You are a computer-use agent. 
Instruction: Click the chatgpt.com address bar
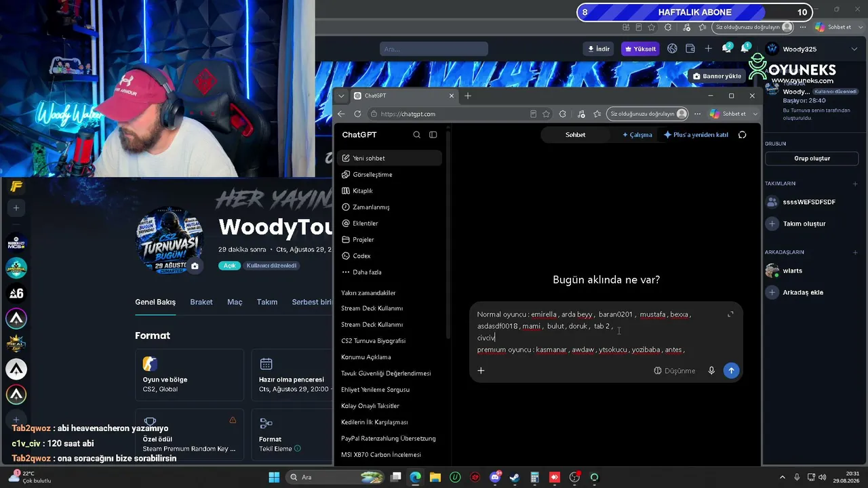click(448, 114)
